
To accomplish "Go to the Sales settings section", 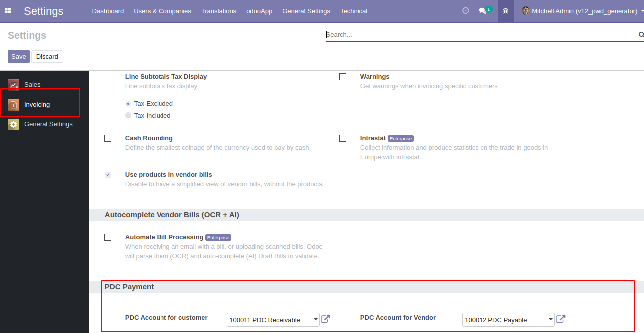I will 44,85.
